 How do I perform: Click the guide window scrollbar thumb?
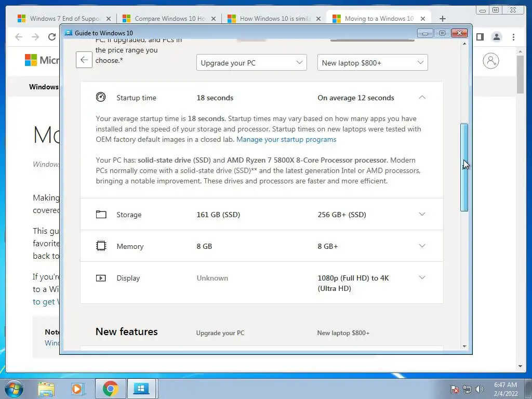(464, 168)
